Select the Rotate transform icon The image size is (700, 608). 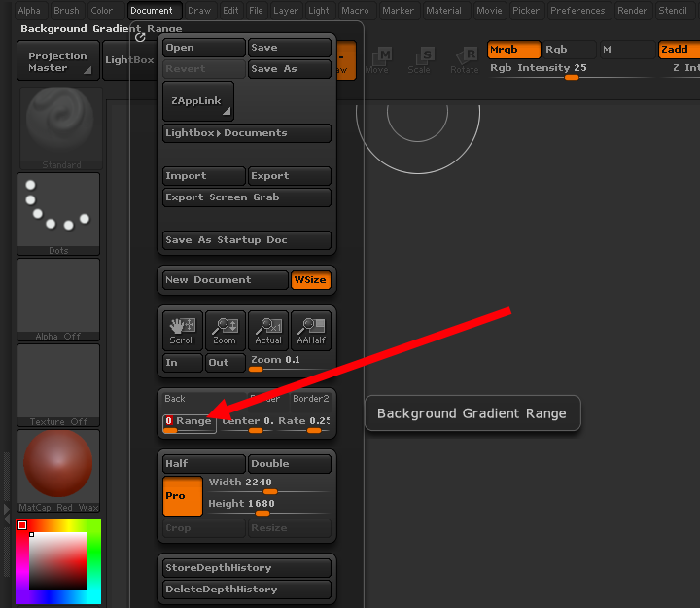coord(465,60)
